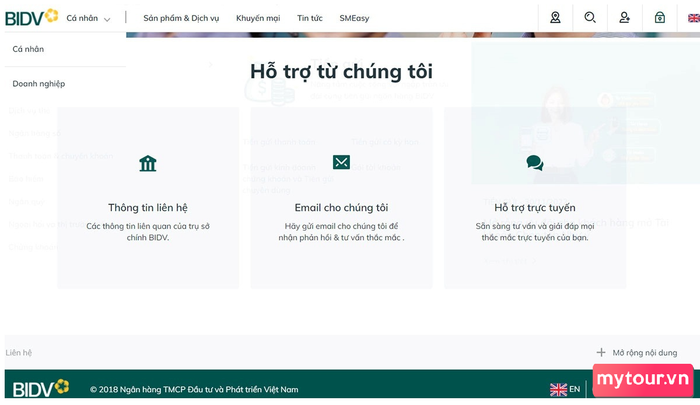Open the online banking lock icon
Screen dimensions: 700x405
coord(659,17)
